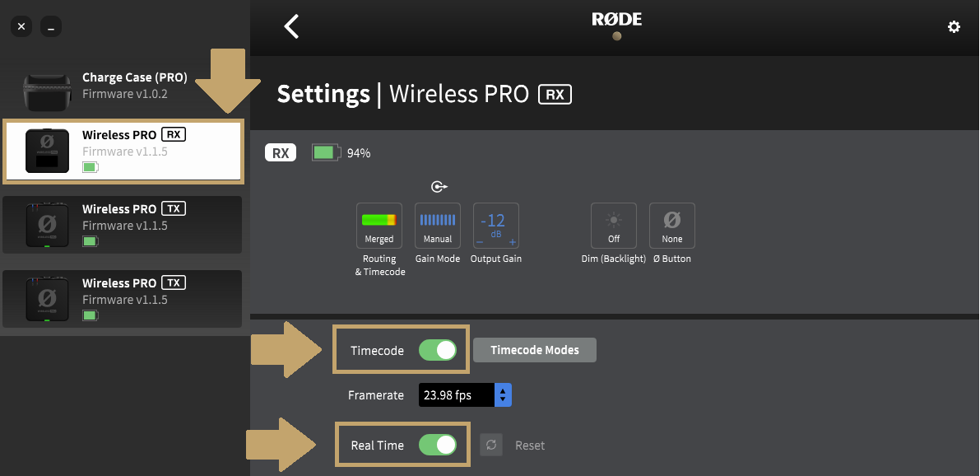Open the Ø Button None setting

point(672,226)
